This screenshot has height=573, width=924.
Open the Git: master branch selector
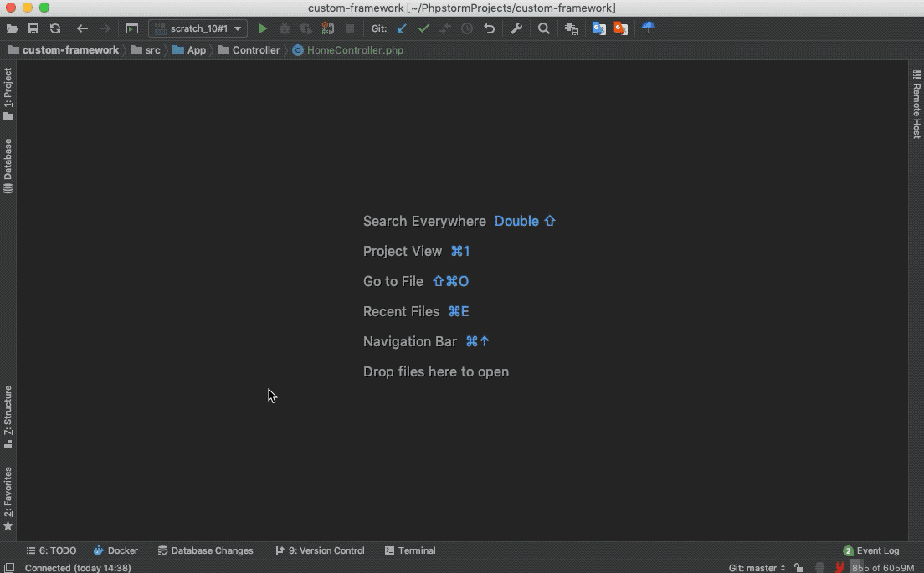pos(757,568)
